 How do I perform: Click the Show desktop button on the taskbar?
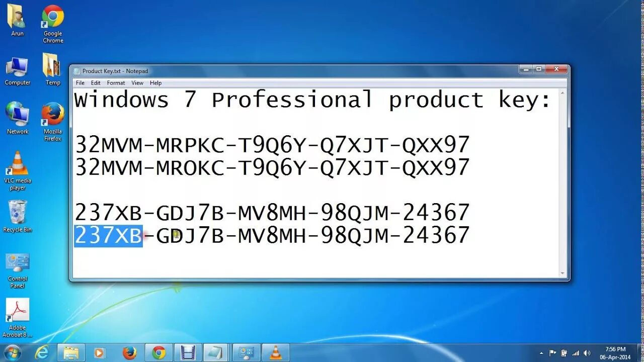pos(640,353)
